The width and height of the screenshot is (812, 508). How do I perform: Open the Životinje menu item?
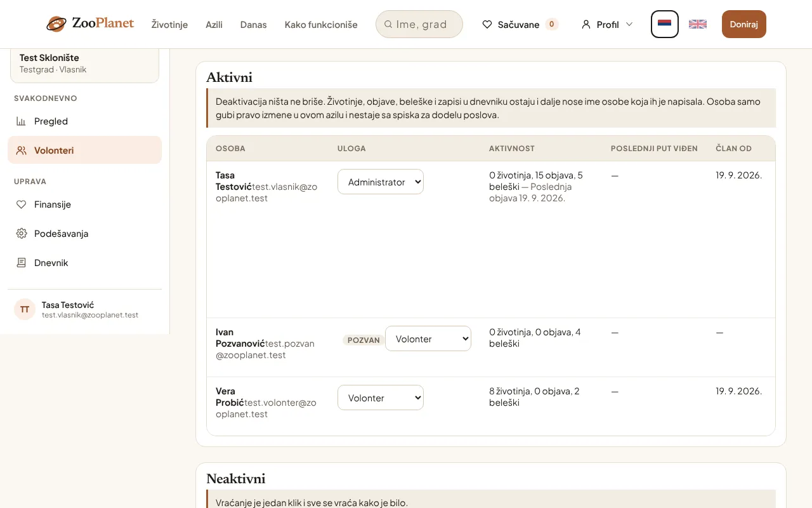click(x=169, y=25)
